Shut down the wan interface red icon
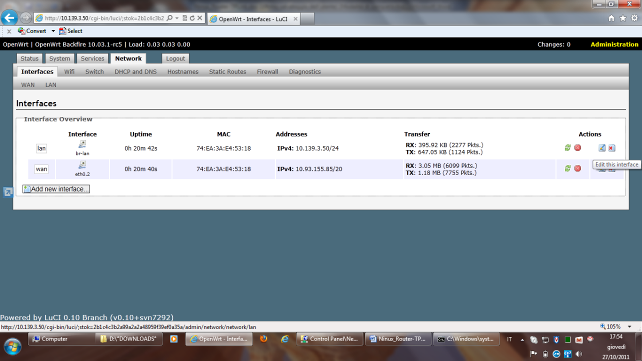Image resolution: width=642 pixels, height=361 pixels. click(x=577, y=168)
